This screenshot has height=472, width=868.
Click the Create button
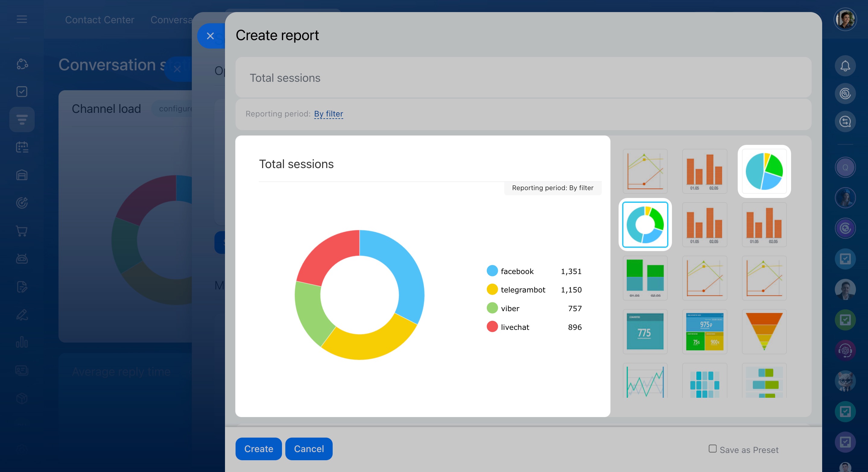[258, 449]
